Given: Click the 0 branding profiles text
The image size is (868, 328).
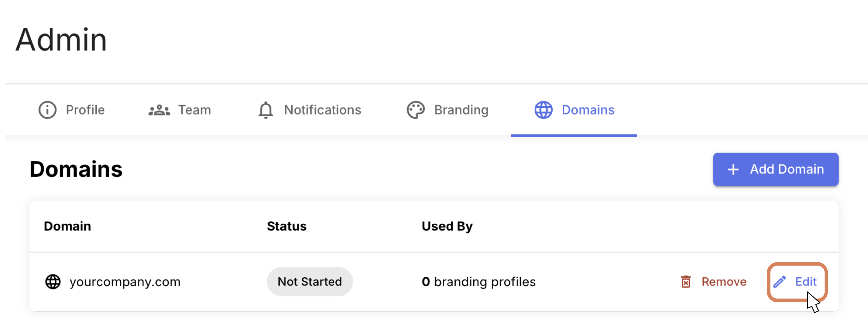Looking at the screenshot, I should coord(479,281).
